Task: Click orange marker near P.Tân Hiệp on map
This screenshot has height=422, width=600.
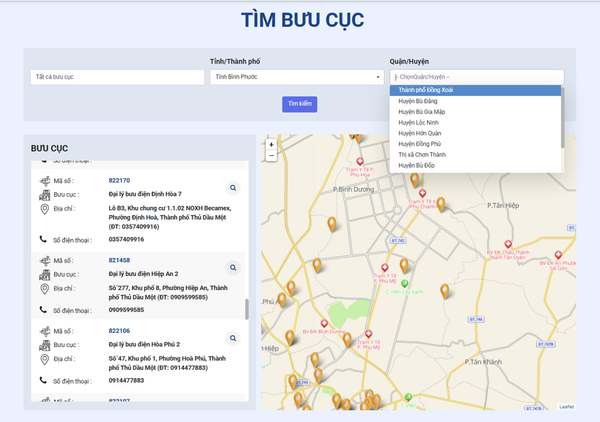Action: coord(441,204)
